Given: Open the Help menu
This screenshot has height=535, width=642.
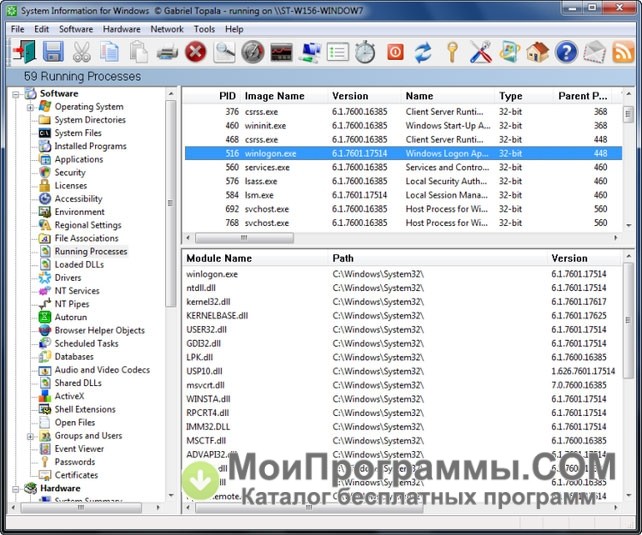Looking at the screenshot, I should pyautogui.click(x=234, y=29).
